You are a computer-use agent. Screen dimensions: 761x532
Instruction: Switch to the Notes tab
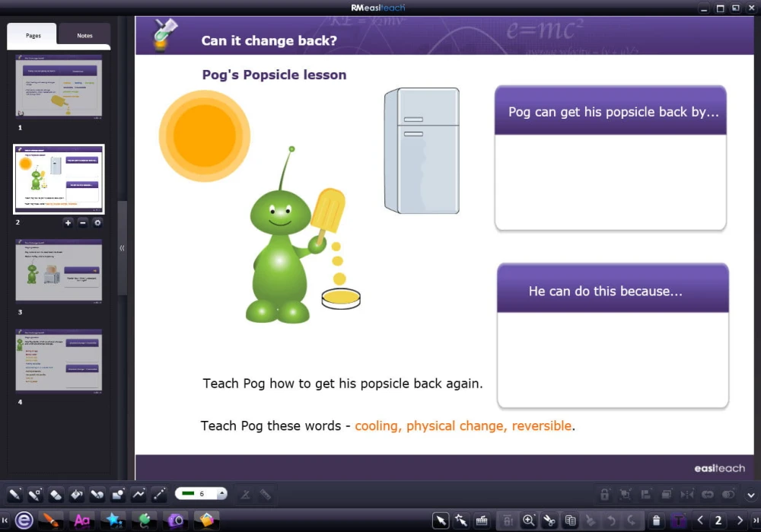84,36
